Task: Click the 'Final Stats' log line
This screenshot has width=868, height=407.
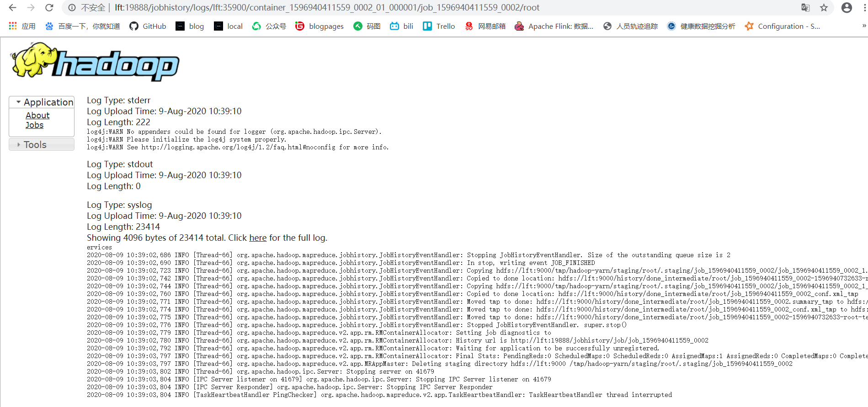Action: point(477,356)
